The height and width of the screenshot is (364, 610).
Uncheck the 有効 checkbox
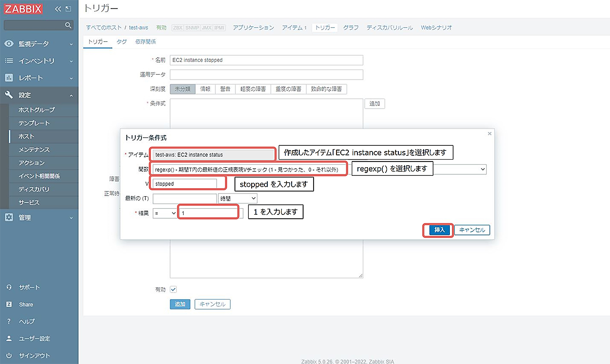pos(173,289)
